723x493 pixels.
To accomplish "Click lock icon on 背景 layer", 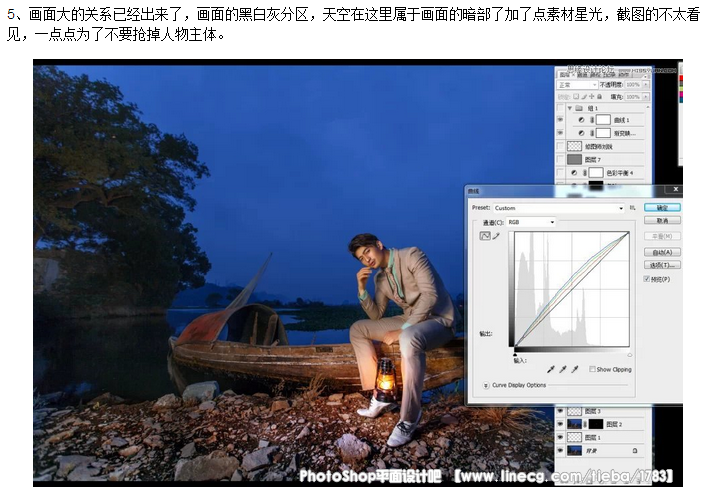I will [x=635, y=451].
